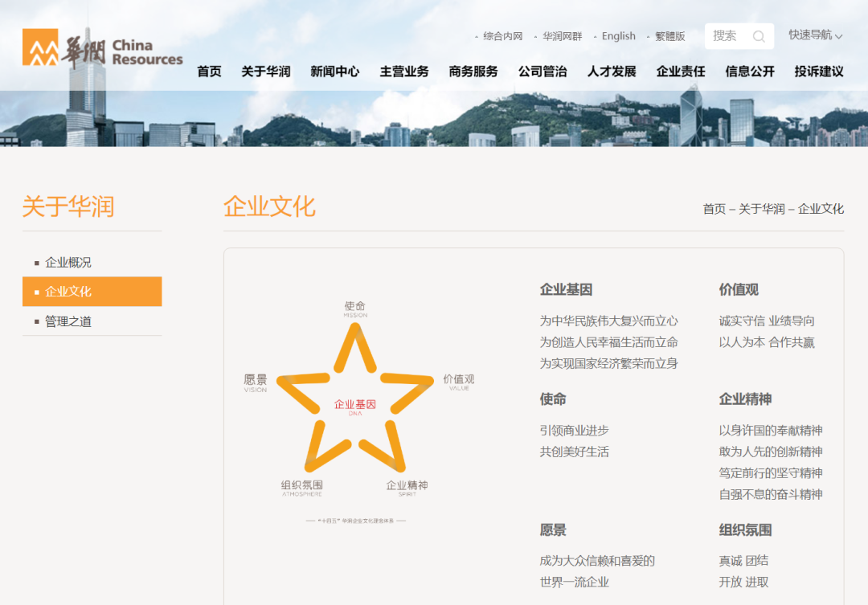Viewport: 868px width, 605px height.
Task: Click the text 为创造人民幸福生活而立命
Action: click(609, 342)
